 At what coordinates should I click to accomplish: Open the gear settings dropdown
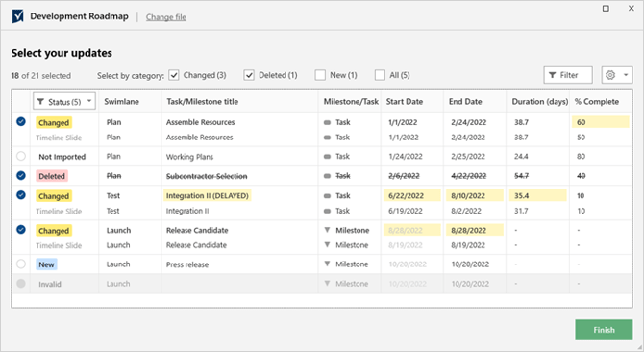click(x=617, y=75)
